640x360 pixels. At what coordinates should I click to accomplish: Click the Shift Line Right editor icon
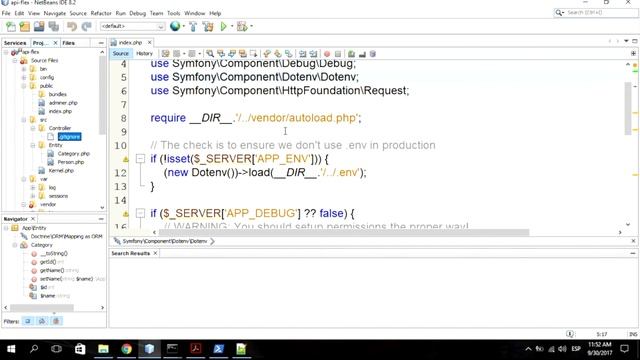[x=313, y=53]
